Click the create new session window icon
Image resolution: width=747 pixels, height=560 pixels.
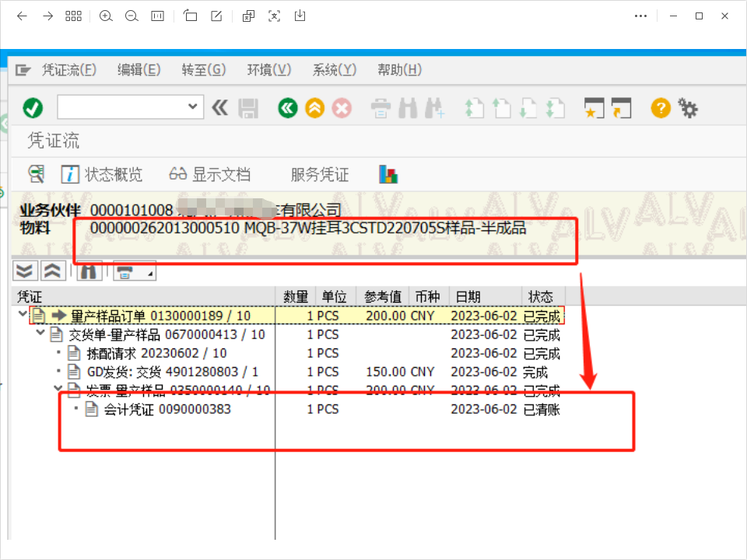594,108
